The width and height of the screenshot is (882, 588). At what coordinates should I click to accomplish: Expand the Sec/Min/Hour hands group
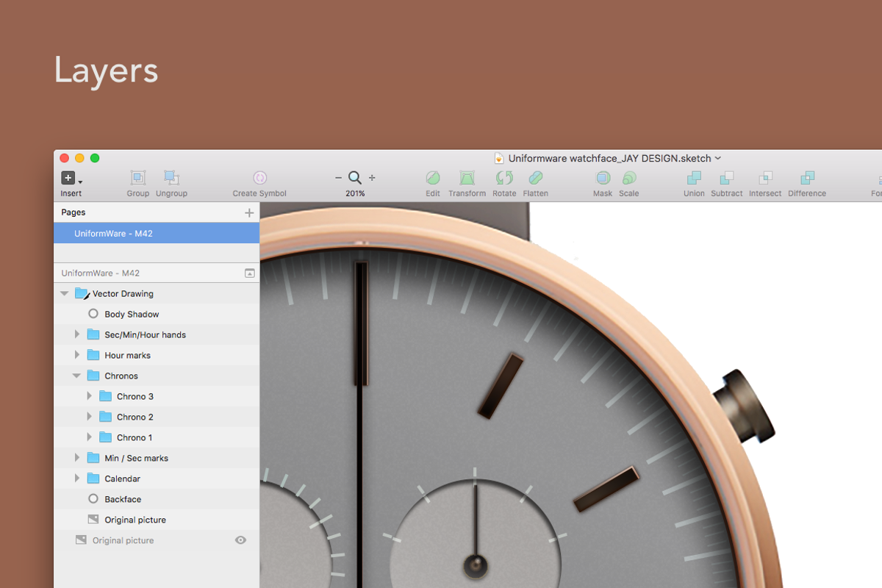77,334
